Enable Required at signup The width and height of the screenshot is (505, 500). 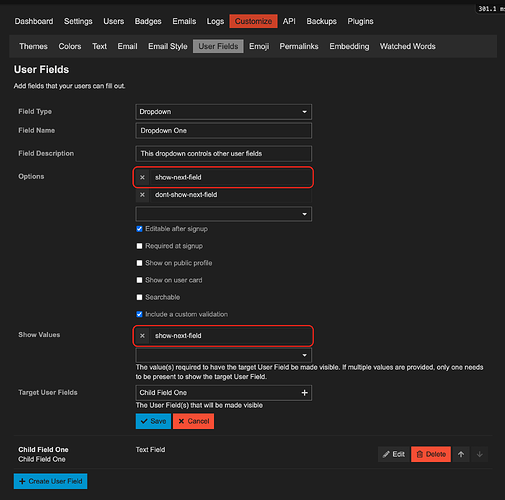pyautogui.click(x=139, y=246)
